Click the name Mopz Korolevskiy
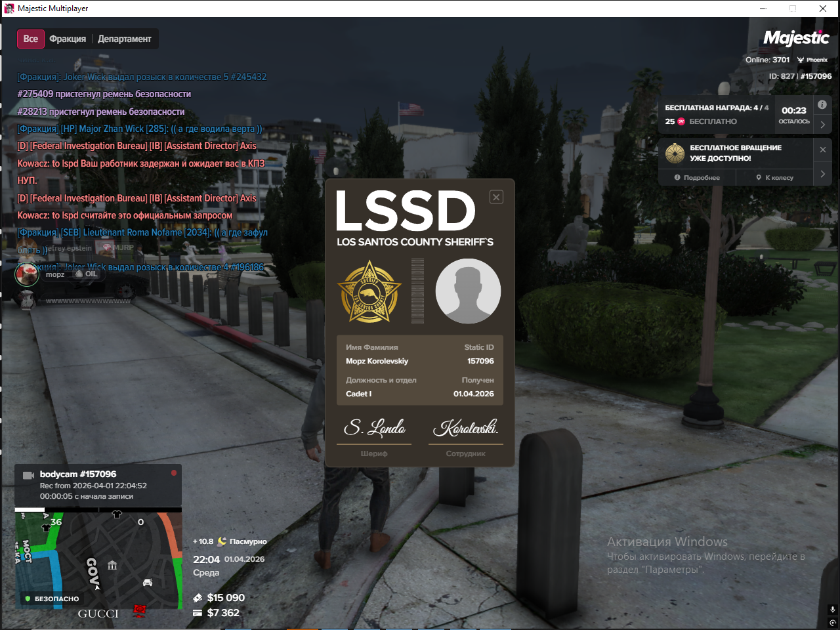 pos(377,361)
